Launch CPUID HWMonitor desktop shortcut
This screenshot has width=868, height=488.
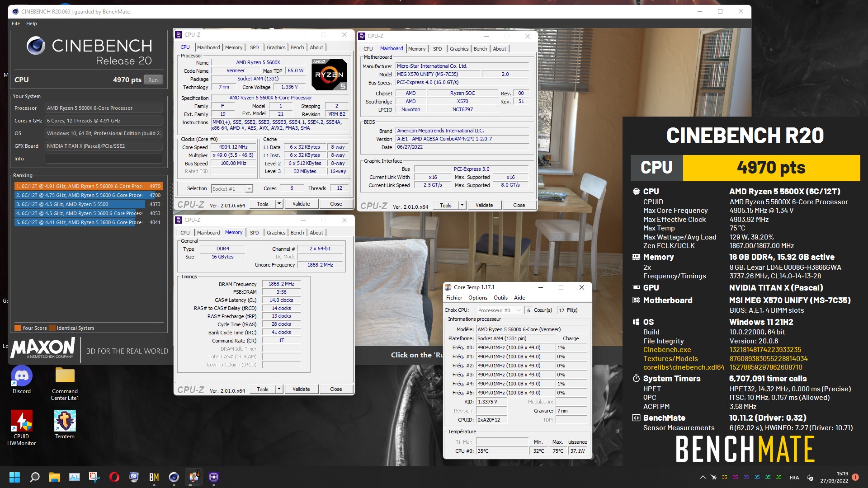tap(22, 428)
